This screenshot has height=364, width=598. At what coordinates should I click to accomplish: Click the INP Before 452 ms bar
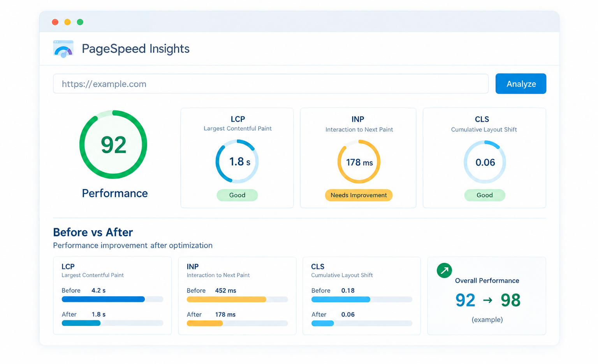click(x=237, y=299)
